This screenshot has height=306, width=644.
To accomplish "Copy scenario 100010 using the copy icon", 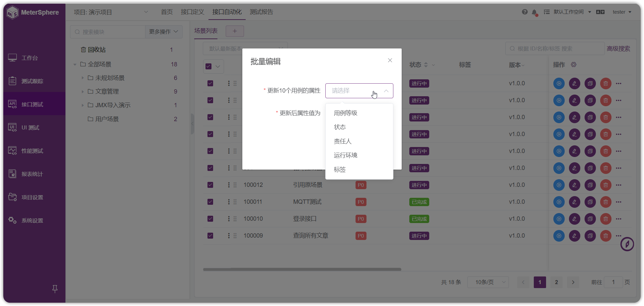I will [590, 219].
